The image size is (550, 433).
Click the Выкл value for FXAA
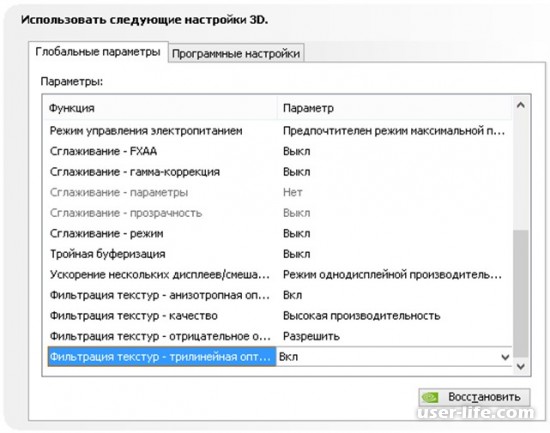click(296, 151)
